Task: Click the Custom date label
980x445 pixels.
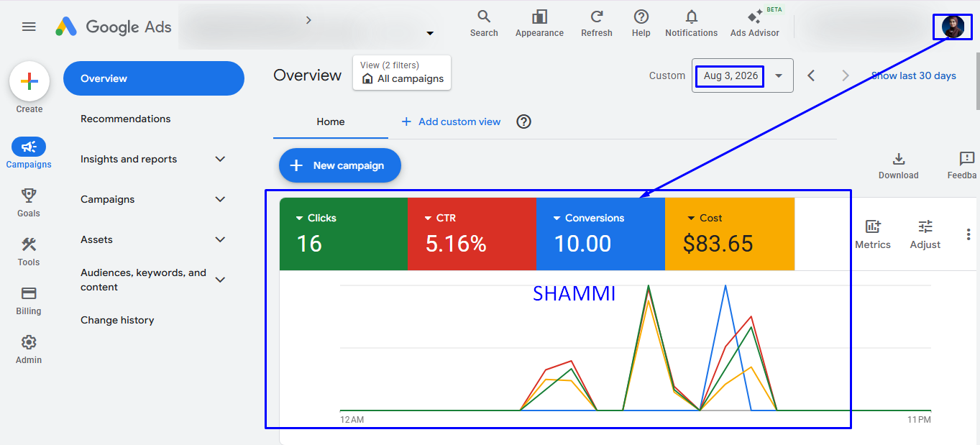Action: coord(667,75)
